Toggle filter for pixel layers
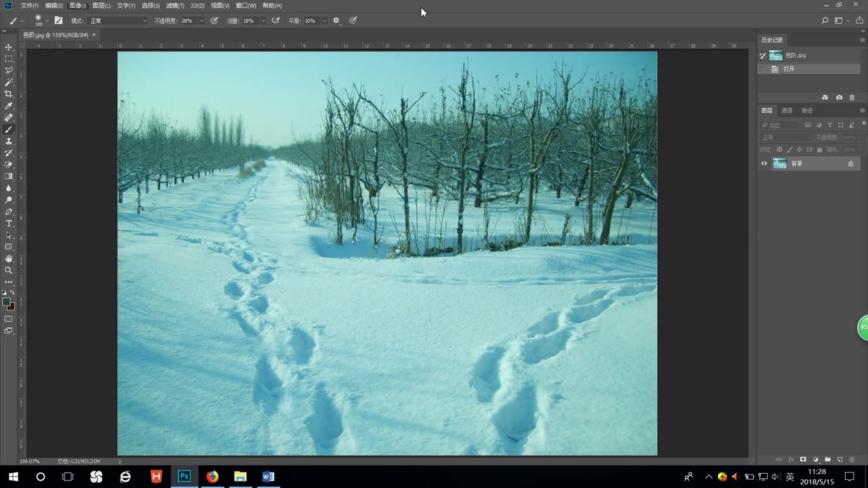The width and height of the screenshot is (868, 488). (x=808, y=125)
